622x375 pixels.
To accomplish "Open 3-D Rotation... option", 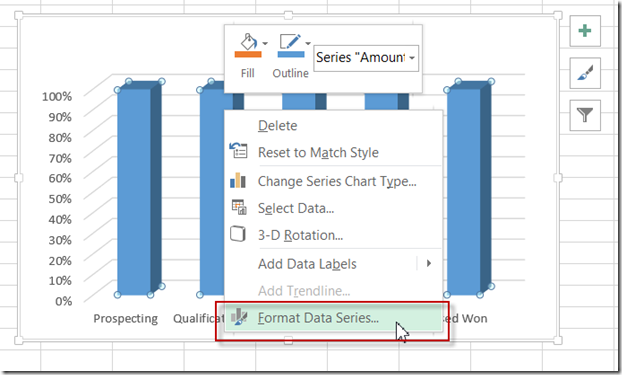I will 333,235.
